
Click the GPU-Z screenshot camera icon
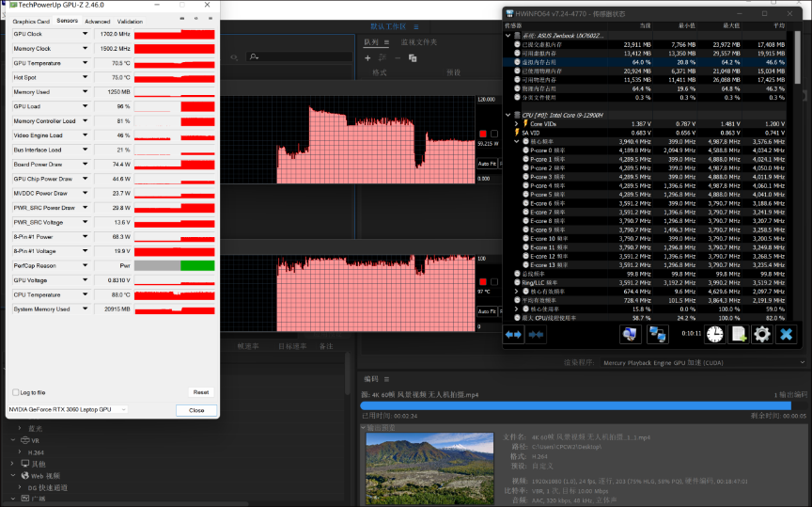coord(181,19)
